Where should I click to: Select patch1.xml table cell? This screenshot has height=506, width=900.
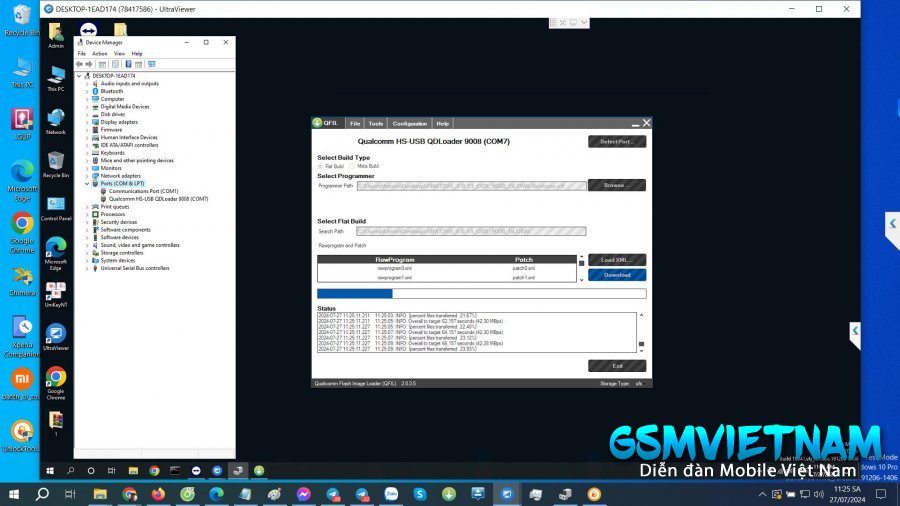[523, 278]
